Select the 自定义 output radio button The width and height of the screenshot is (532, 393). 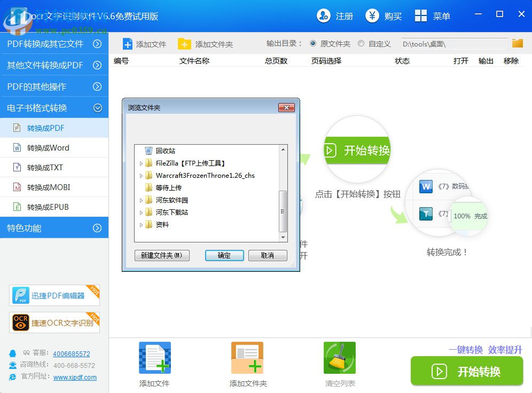(x=361, y=43)
